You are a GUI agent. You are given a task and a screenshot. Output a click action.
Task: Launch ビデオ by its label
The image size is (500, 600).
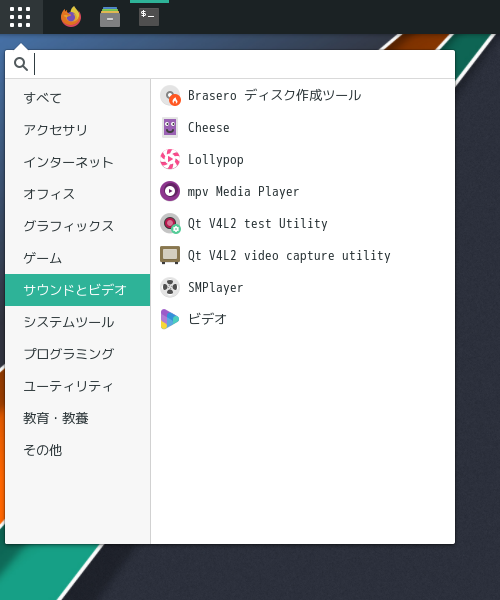tap(207, 319)
